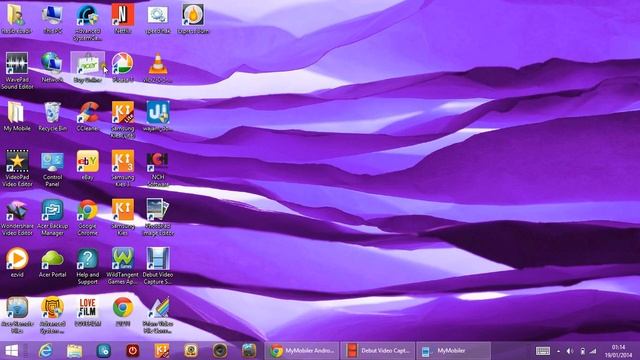Open the blue rounded app icon after File Explorer
Screen dimensions: 640x360
[x=104, y=351]
